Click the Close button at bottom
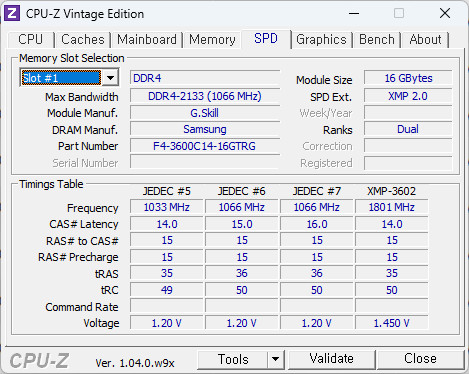This screenshot has width=469, height=374. [x=420, y=359]
